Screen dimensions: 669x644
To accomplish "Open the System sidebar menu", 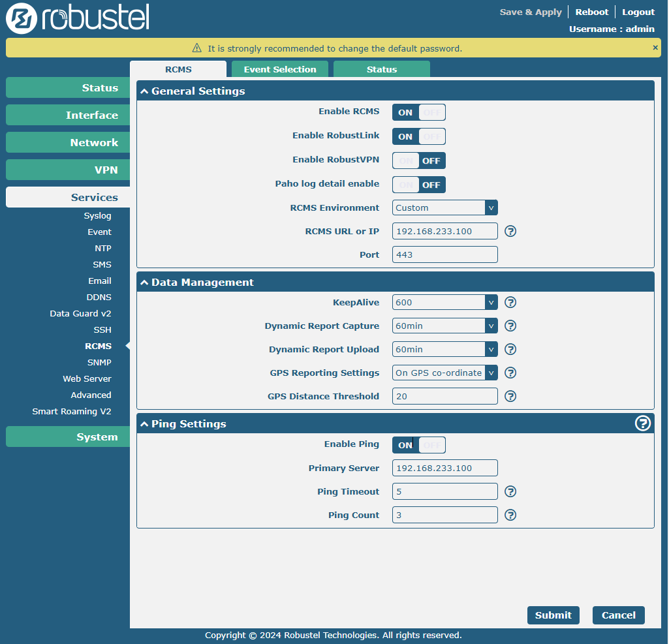I will click(x=68, y=437).
